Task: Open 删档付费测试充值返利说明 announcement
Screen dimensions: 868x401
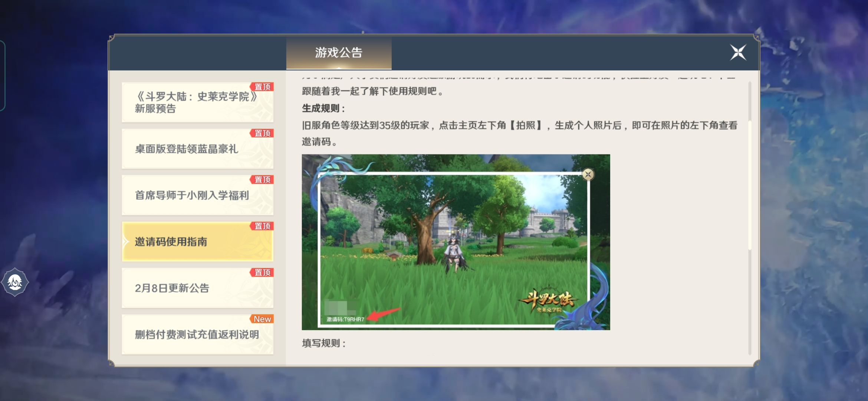Action: point(198,335)
